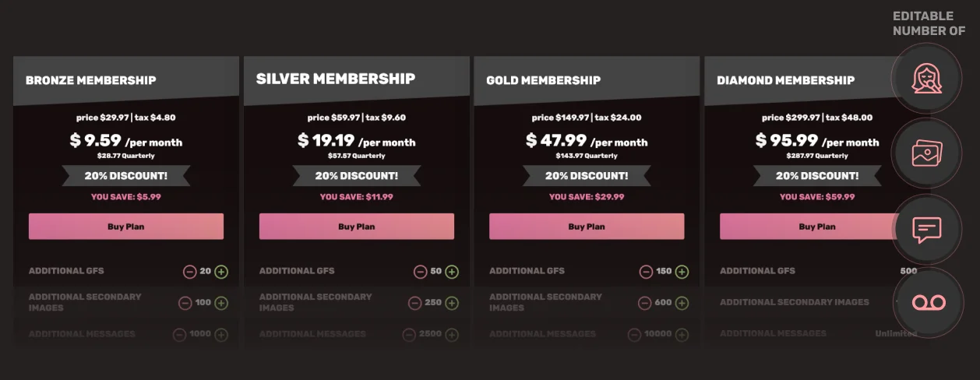Click the voicemail circle icon
Viewport: 980px width, 380px height.
click(926, 303)
